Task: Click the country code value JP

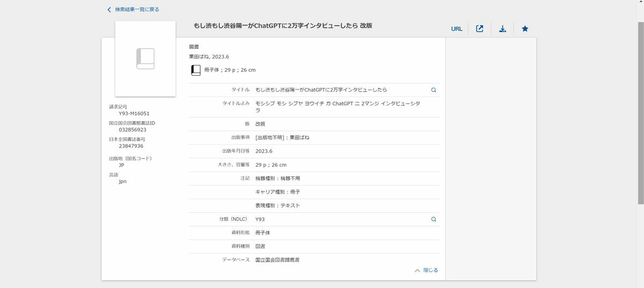Action: click(x=122, y=165)
